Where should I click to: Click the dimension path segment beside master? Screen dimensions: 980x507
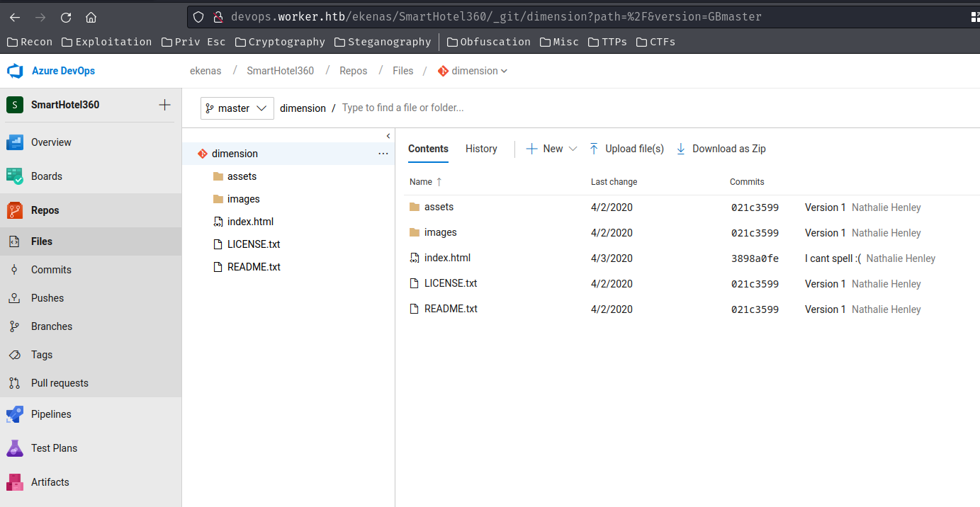tap(303, 108)
